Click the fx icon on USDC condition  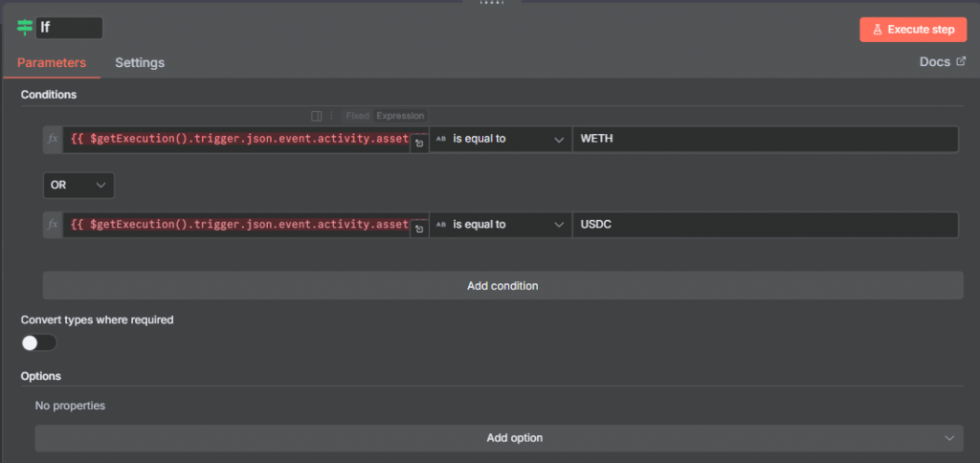coord(53,226)
